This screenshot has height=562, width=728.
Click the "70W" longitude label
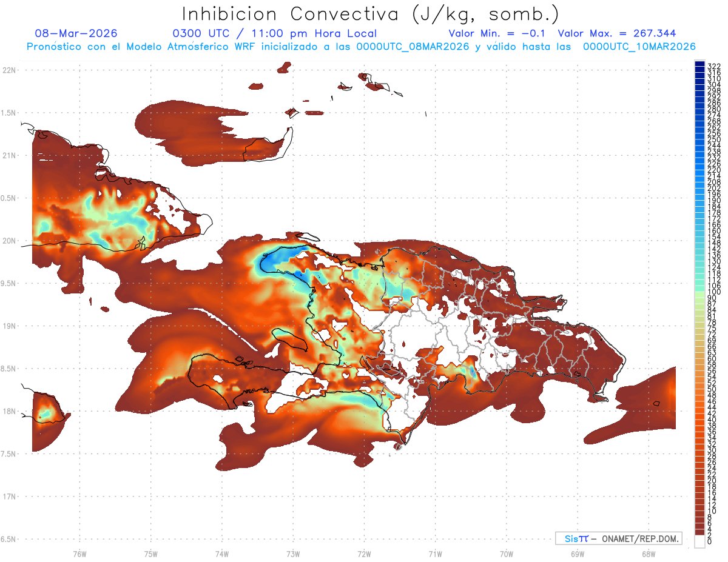[507, 554]
